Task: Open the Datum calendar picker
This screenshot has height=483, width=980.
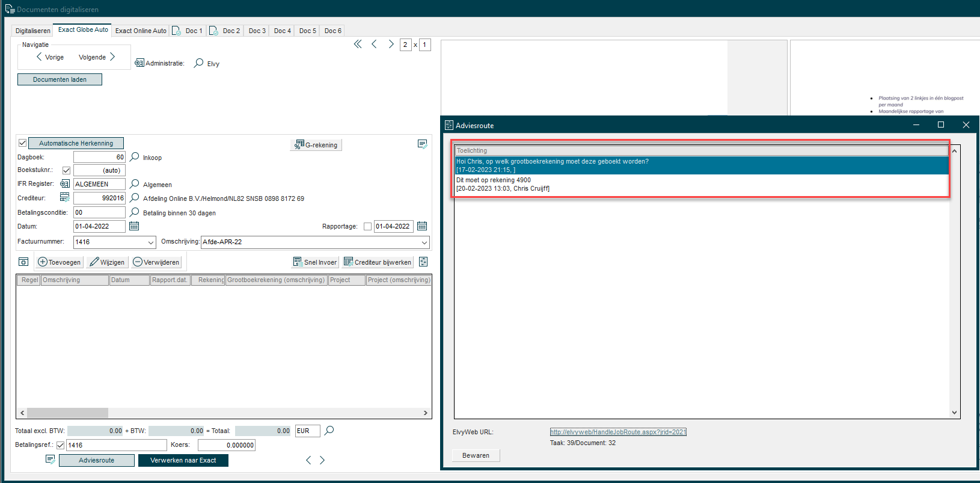Action: 134,226
